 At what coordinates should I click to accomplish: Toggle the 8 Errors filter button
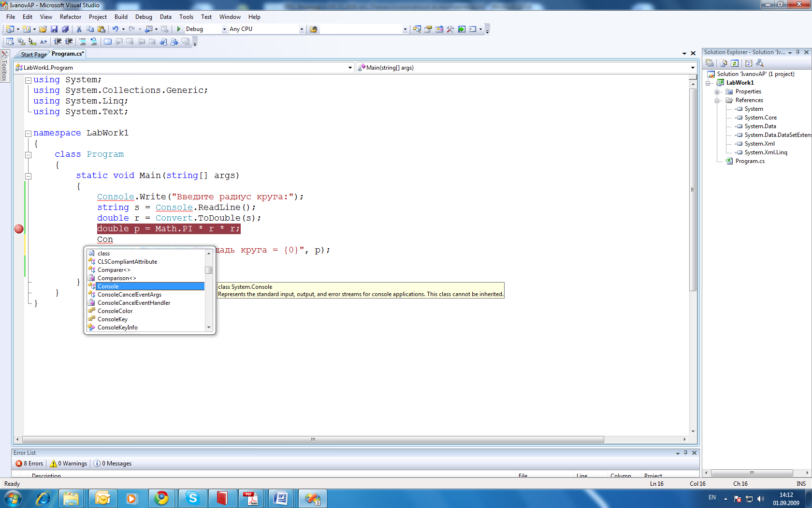pyautogui.click(x=29, y=463)
